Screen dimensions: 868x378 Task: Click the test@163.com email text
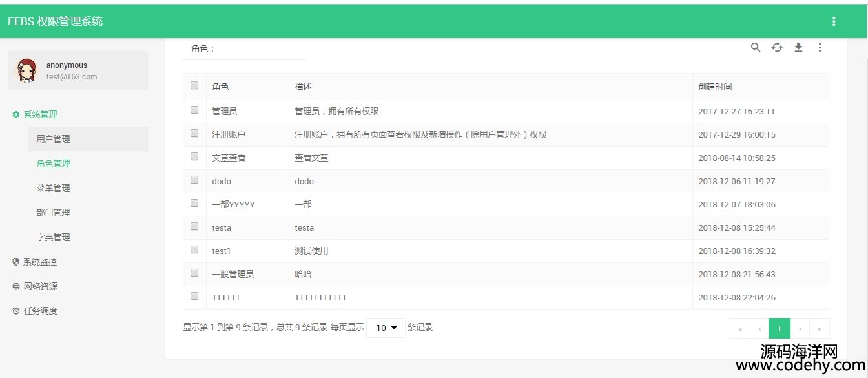point(72,76)
